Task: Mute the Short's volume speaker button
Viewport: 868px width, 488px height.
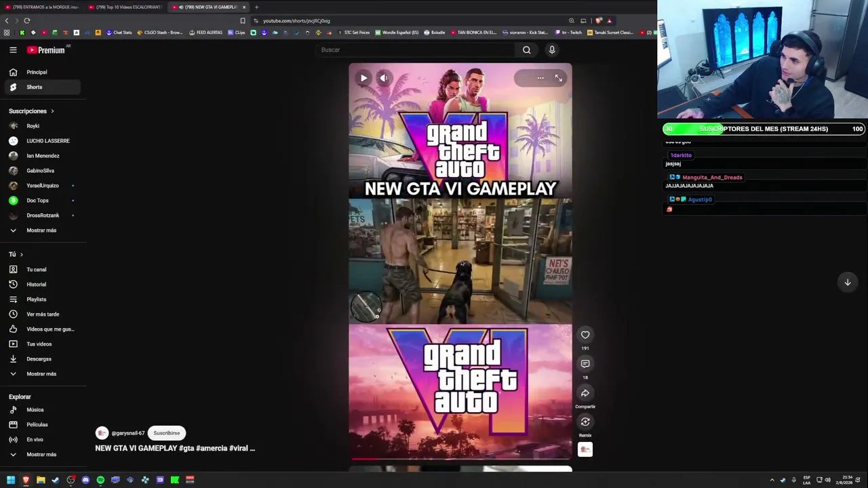Action: (x=384, y=78)
